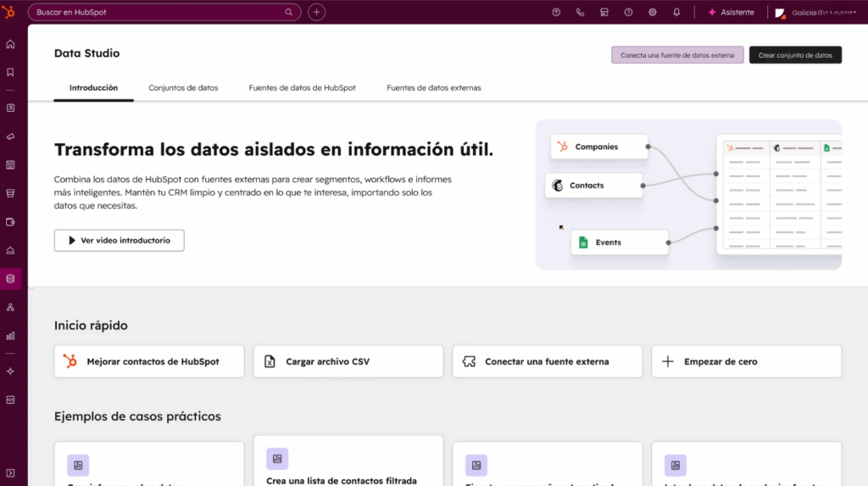Open the Galicia account dropdown menu
Viewport: 868px width, 486px height.
click(x=815, y=13)
